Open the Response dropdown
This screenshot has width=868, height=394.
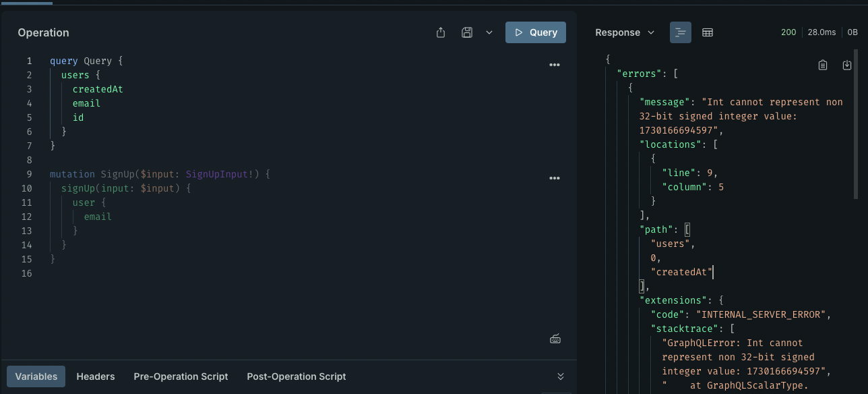coord(625,32)
